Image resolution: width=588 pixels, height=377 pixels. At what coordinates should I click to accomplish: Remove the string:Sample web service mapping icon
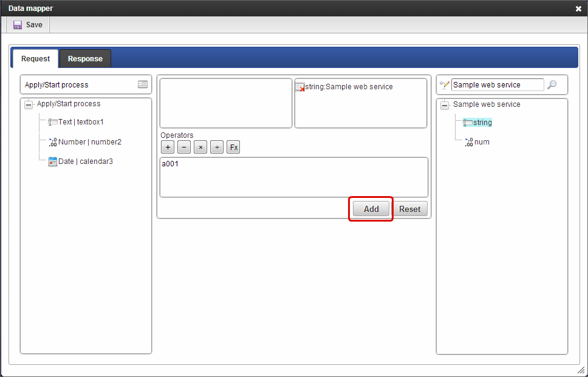(x=300, y=87)
